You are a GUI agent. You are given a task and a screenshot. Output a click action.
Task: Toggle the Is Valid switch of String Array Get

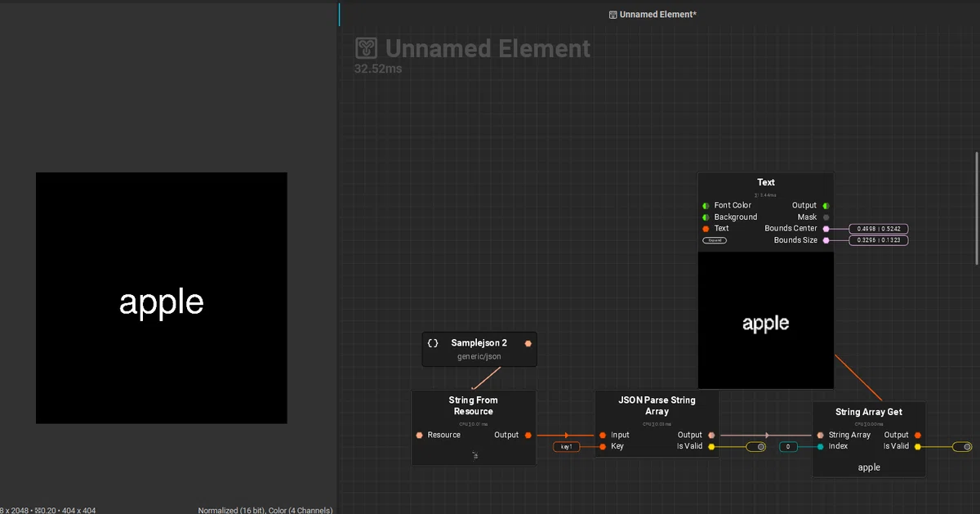[x=963, y=447]
